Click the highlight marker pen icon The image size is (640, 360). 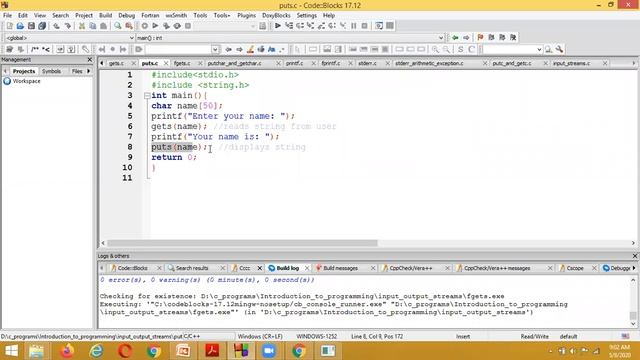tap(250, 49)
